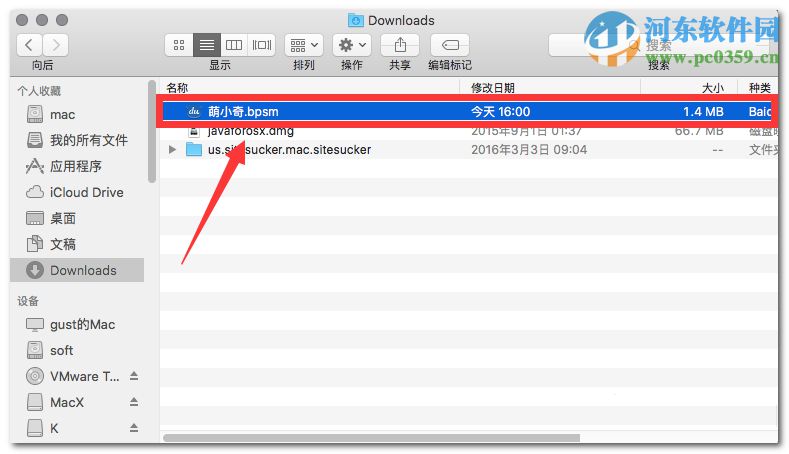The image size is (789, 454).
Task: Open MacX volume in sidebar
Action: coord(55,402)
